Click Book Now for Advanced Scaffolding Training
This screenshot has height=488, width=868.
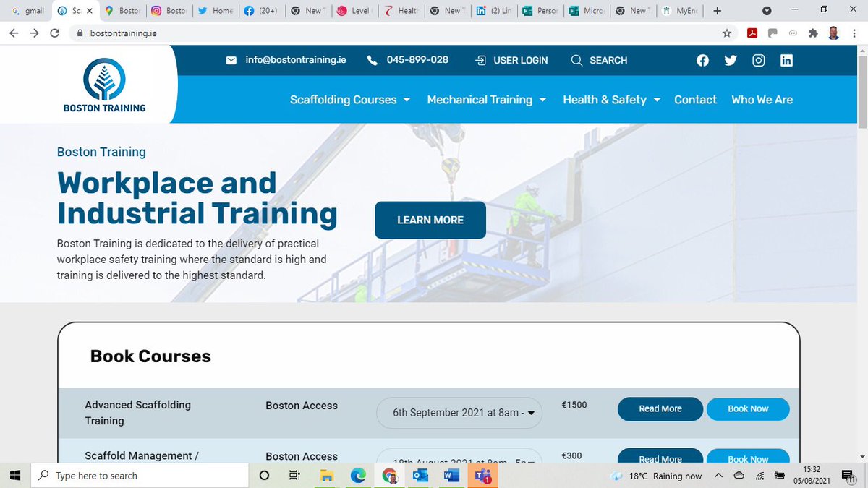pos(748,408)
